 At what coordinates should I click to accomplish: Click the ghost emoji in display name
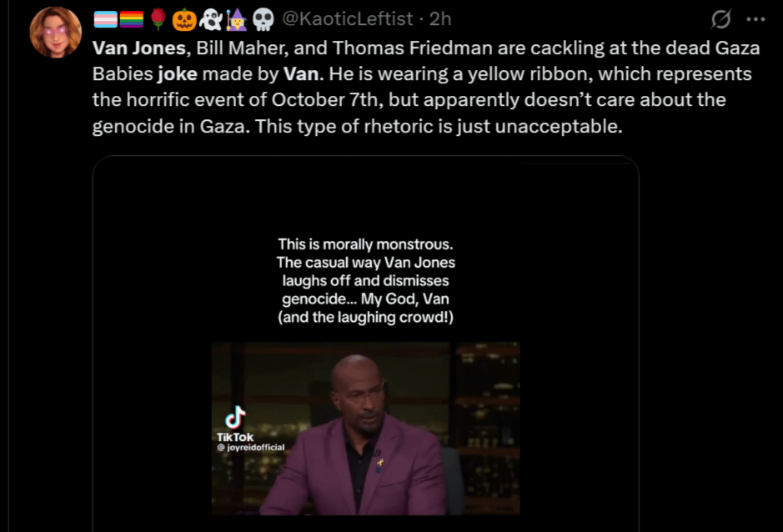[x=210, y=19]
